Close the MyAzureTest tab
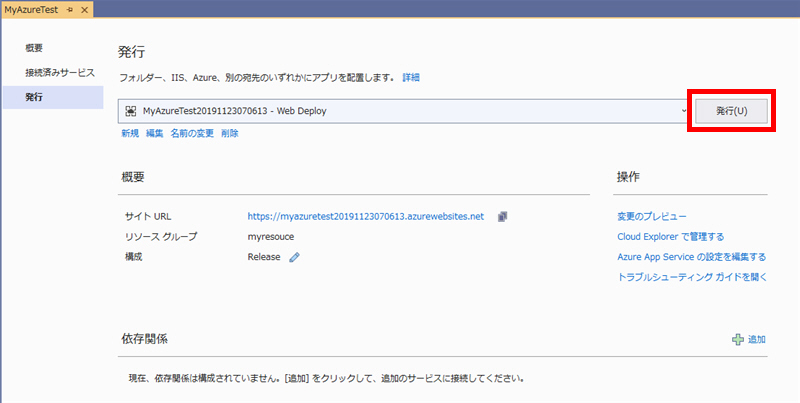The height and width of the screenshot is (403, 800). click(84, 10)
